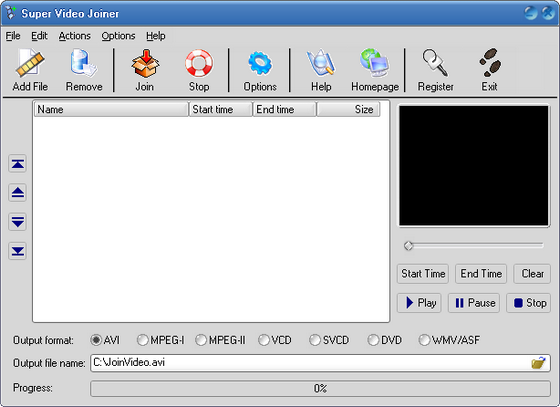Image resolution: width=560 pixels, height=407 pixels.
Task: Open the Options menu
Action: click(x=118, y=36)
